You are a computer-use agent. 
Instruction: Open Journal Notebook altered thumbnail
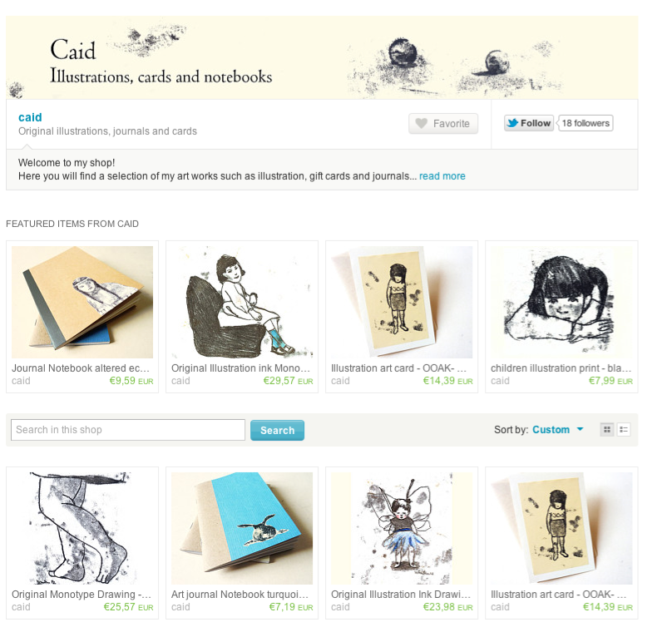pos(82,302)
